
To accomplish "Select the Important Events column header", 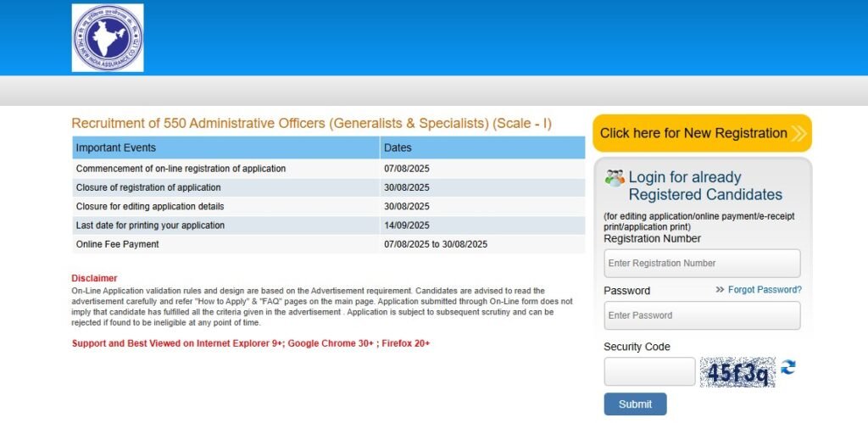I will click(225, 147).
